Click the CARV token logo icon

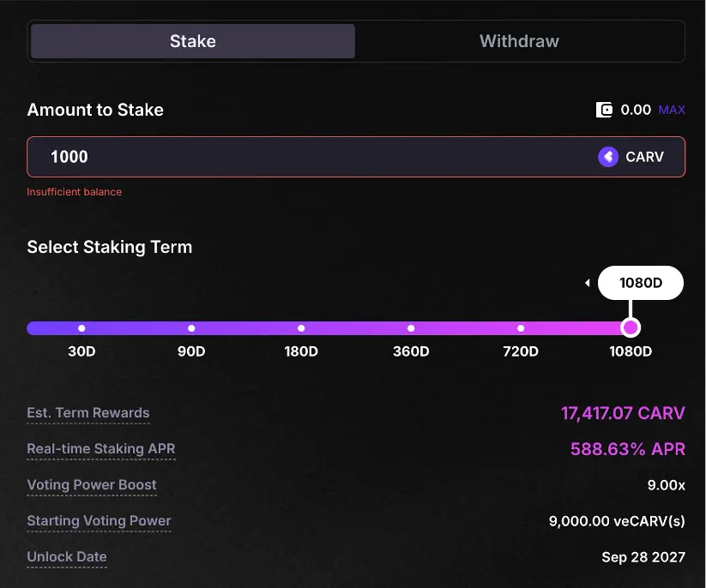point(608,157)
